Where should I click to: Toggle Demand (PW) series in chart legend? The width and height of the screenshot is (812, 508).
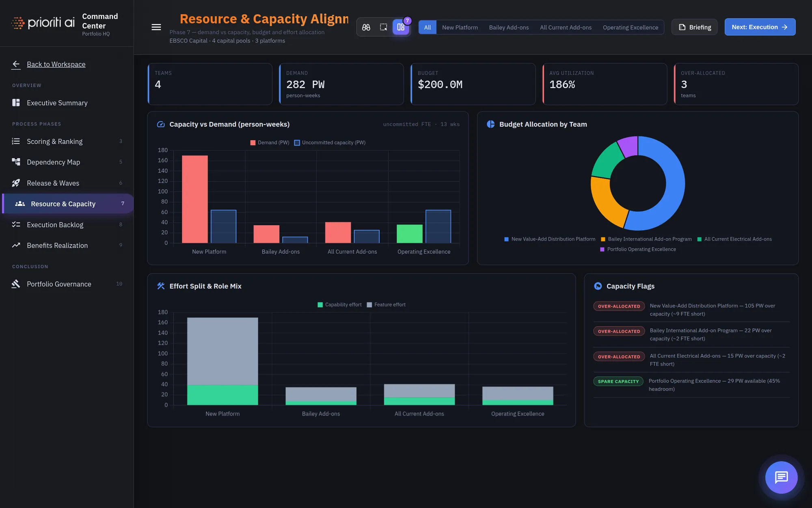click(270, 143)
